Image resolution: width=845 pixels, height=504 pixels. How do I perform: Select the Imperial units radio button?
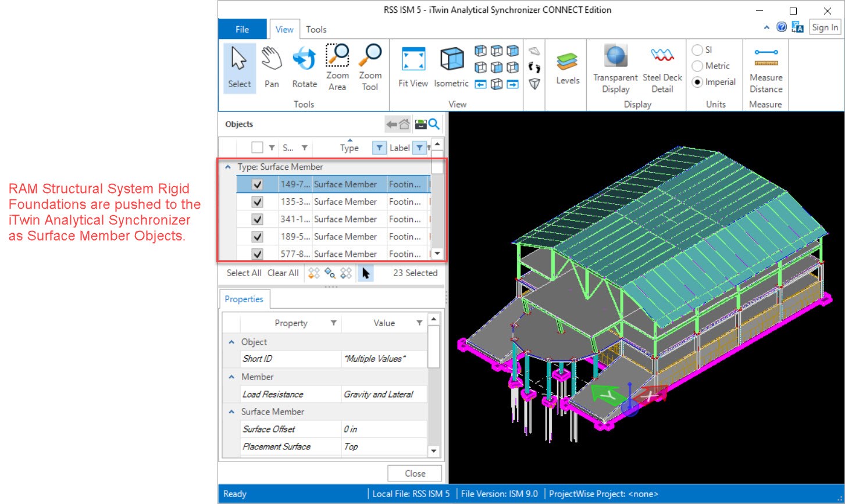pos(697,83)
